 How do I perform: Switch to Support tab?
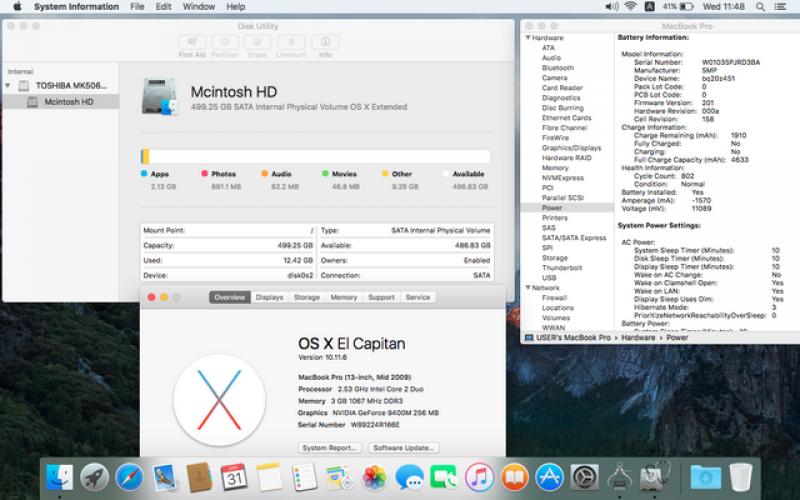[x=382, y=297]
